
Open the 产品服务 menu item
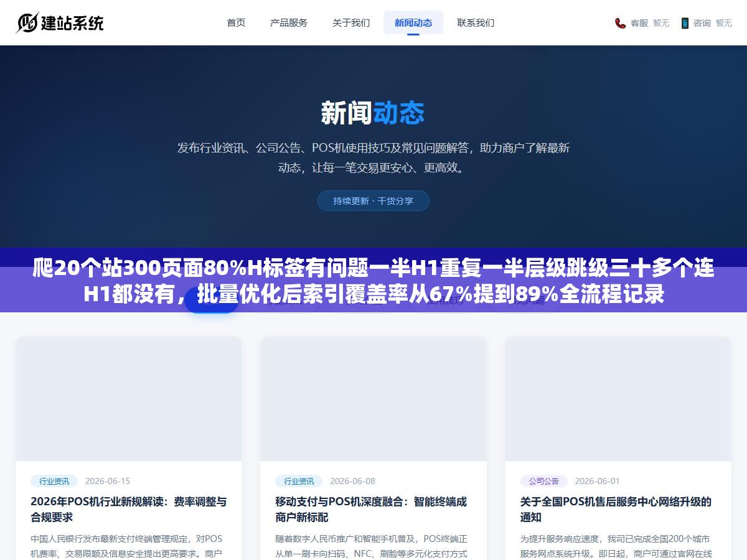289,22
